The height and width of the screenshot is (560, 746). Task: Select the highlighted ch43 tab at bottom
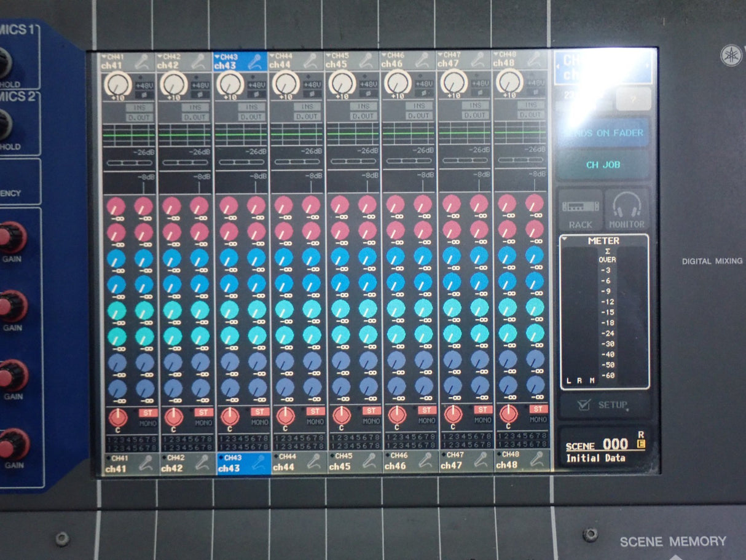(x=243, y=463)
